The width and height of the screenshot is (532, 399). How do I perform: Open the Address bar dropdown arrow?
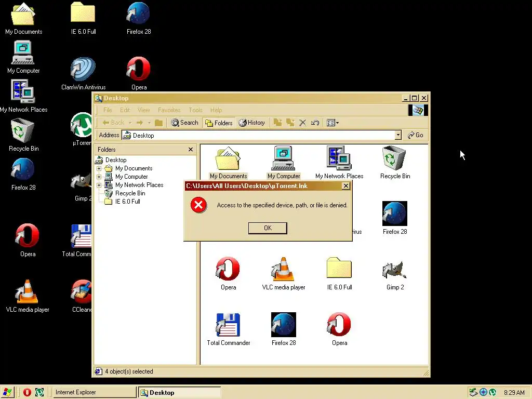[398, 135]
